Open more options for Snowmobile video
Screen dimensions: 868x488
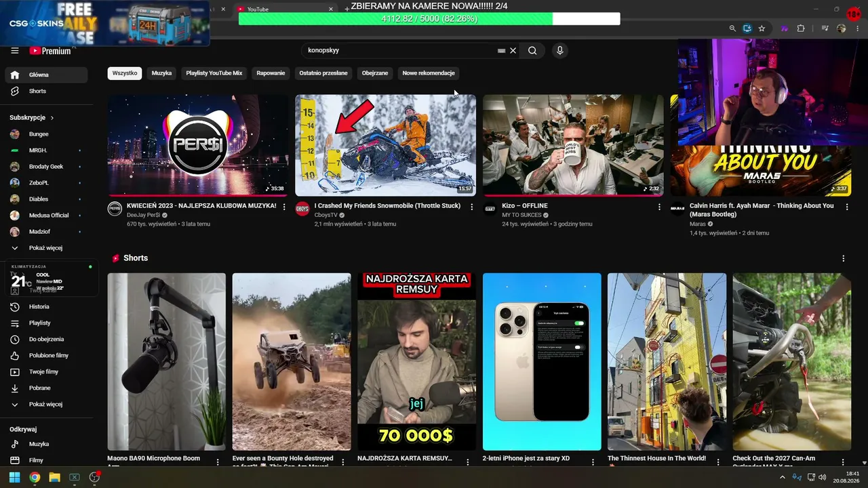472,207
